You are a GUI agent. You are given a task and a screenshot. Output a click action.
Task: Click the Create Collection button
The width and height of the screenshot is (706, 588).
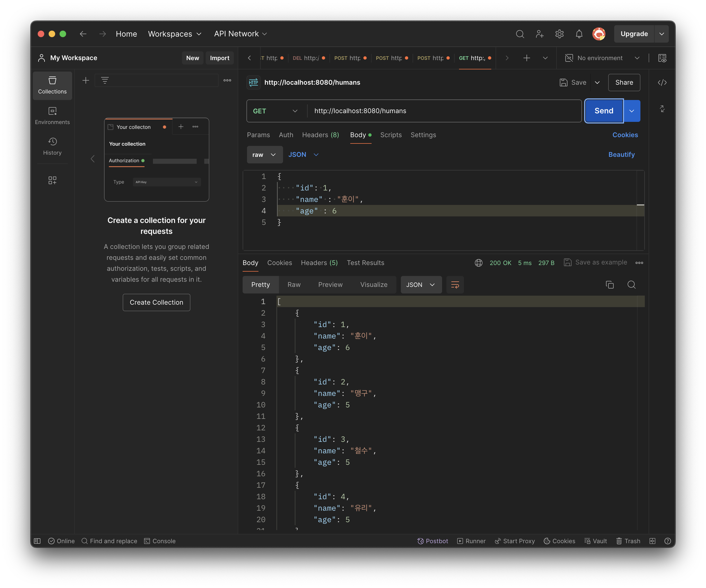(x=156, y=302)
